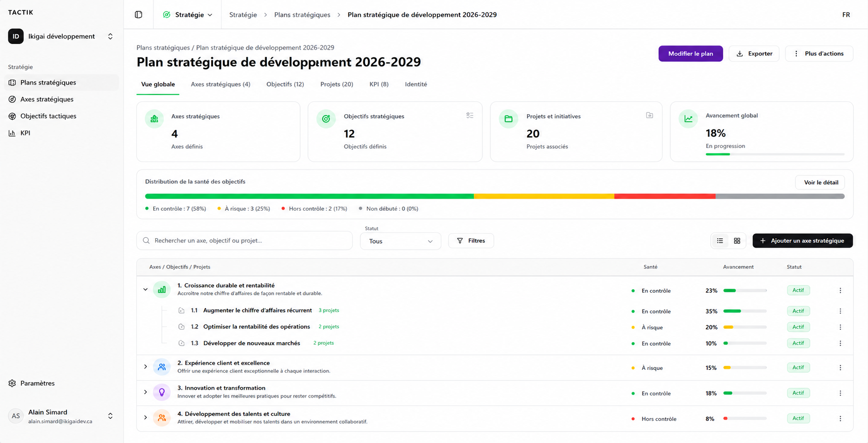The image size is (868, 443).
Task: Expand the Expérience client et excellence axis
Action: [145, 367]
